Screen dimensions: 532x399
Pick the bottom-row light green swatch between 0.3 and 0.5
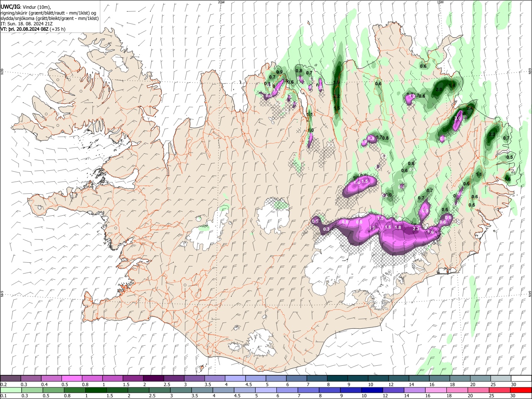click(32, 390)
